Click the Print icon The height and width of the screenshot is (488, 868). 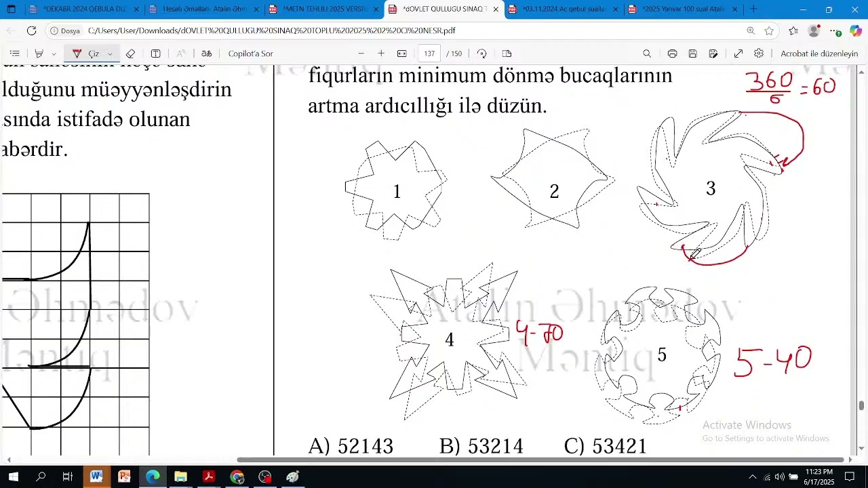click(x=672, y=54)
